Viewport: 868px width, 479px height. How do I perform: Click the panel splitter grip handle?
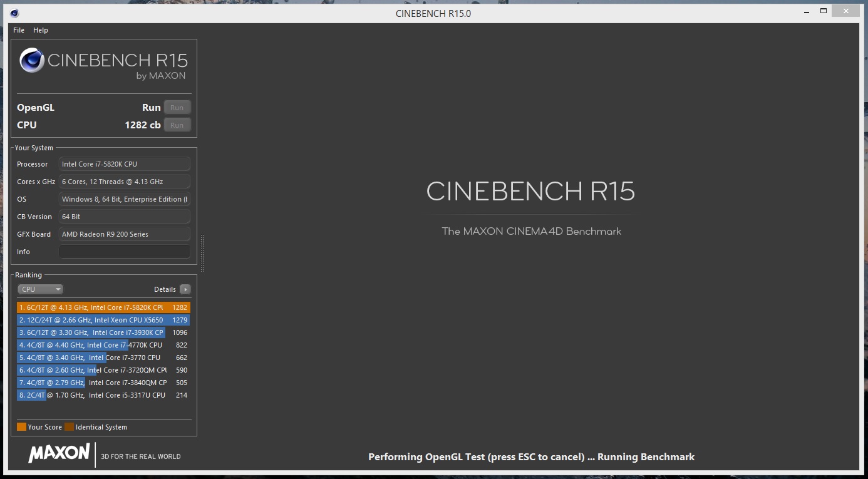pyautogui.click(x=203, y=253)
